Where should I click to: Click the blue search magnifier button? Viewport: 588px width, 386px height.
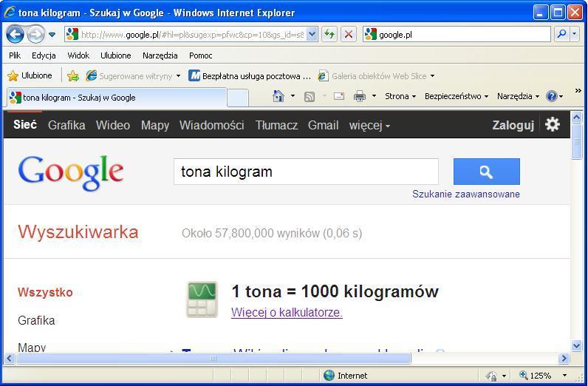coord(486,172)
